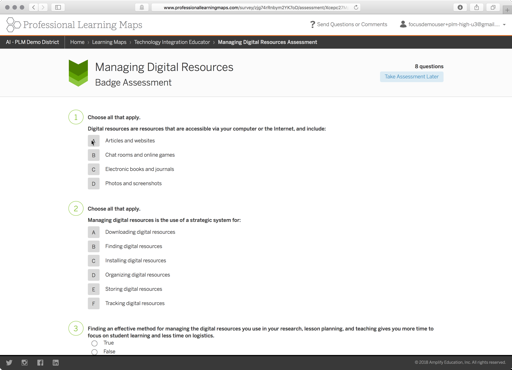
Task: Open Facebook icon in footer
Action: click(40, 363)
